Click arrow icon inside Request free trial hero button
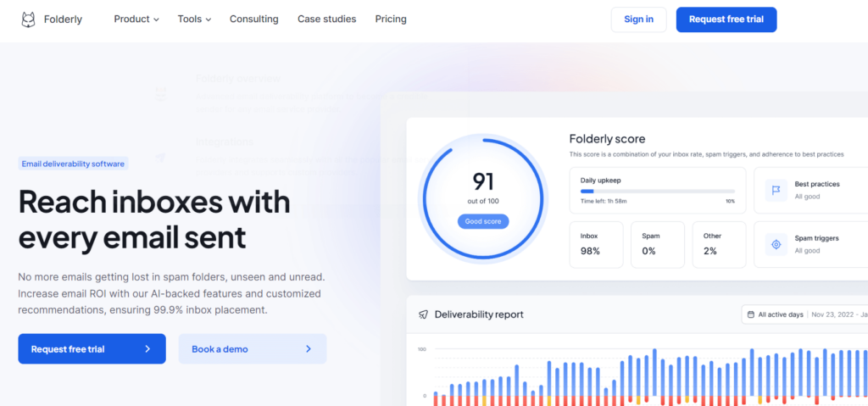 [x=147, y=349]
